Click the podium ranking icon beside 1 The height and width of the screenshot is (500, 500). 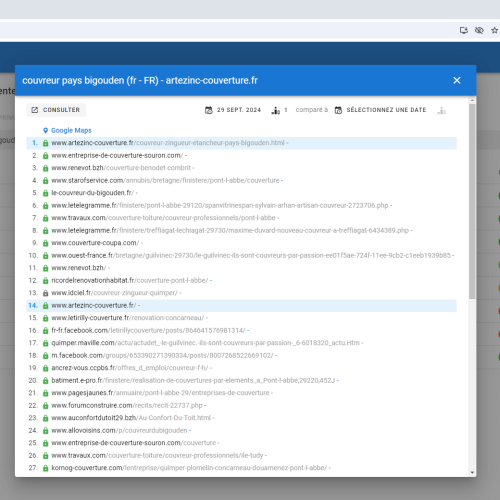pos(276,110)
